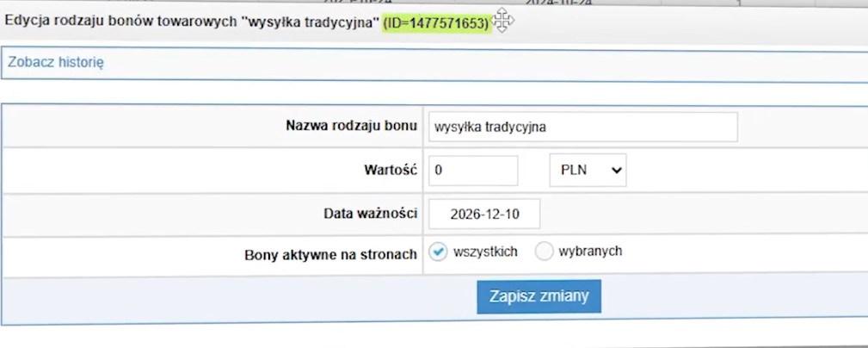Click the "Nazwa rodzaju bonu" text field
This screenshot has height=348, width=868.
(582, 127)
